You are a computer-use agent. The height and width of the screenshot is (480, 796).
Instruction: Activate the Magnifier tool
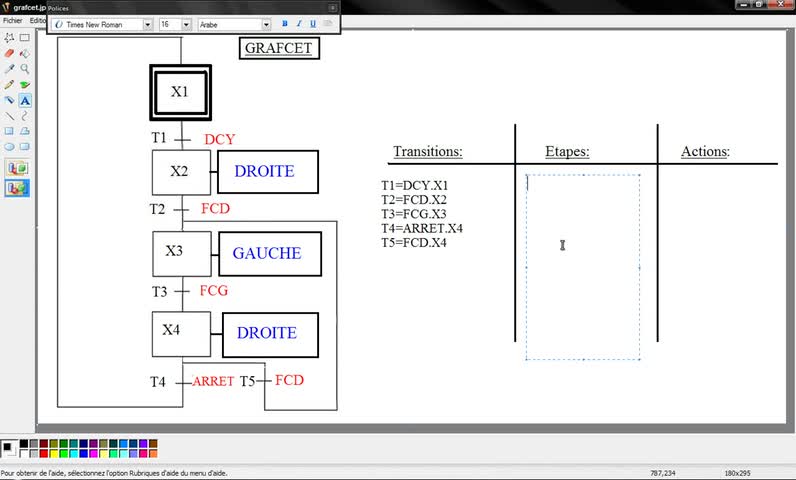point(24,68)
